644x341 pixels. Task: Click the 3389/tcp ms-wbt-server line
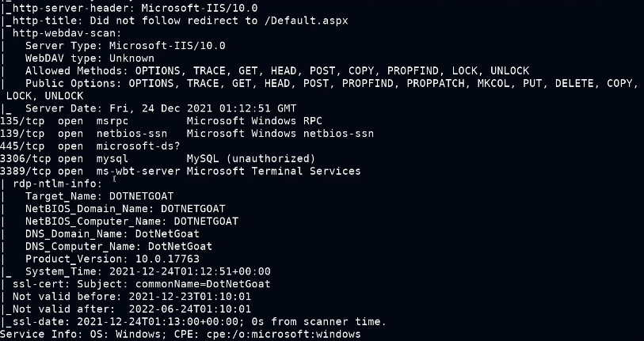click(x=182, y=171)
